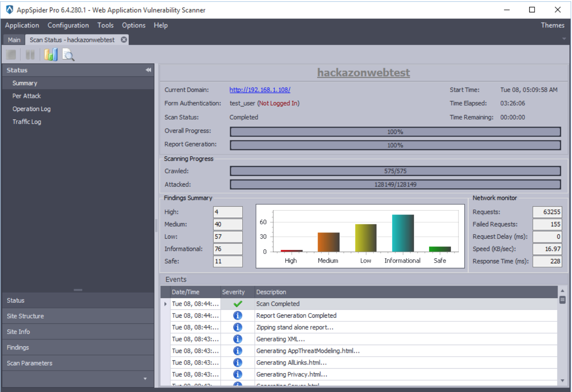
Task: Sort events by Date/Time column header
Action: tap(196, 292)
